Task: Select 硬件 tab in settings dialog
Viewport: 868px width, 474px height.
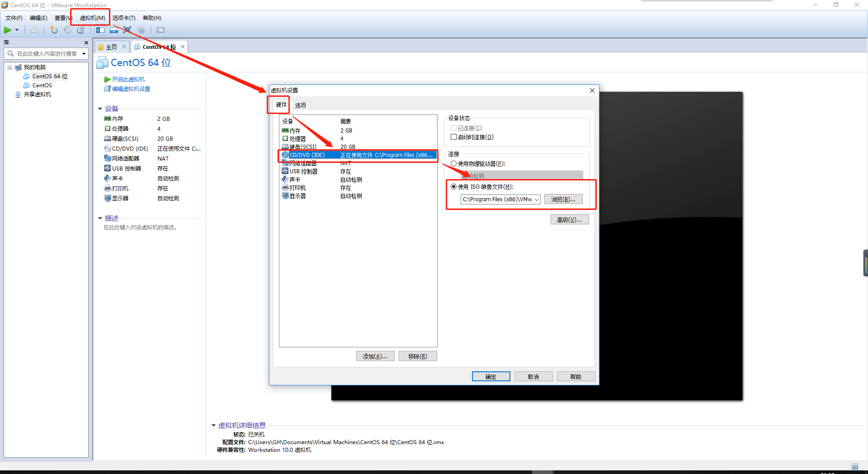Action: click(x=281, y=105)
